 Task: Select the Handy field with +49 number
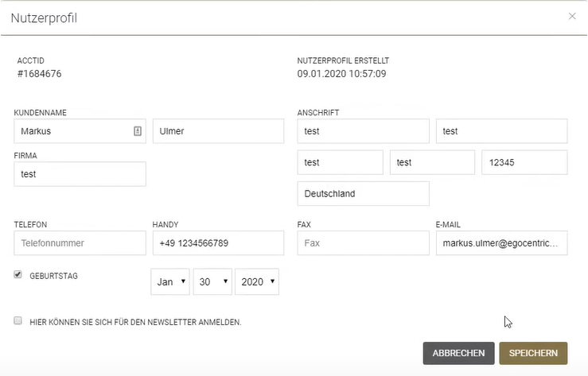point(217,242)
